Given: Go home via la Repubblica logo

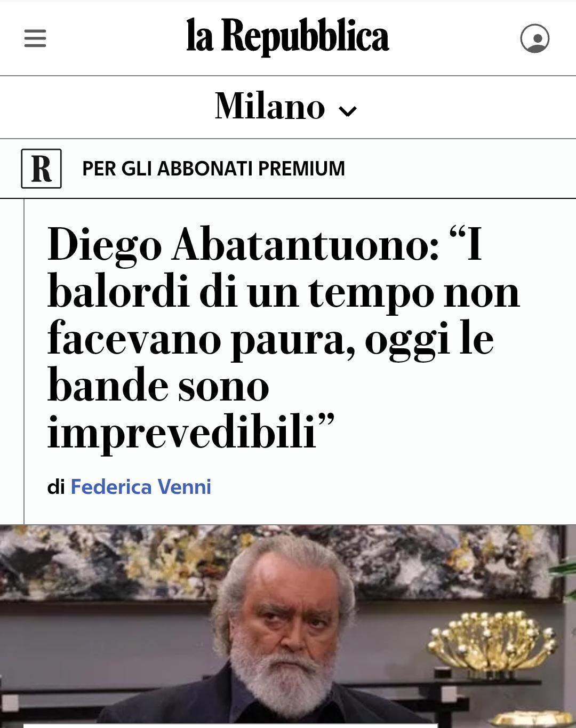Looking at the screenshot, I should point(287,36).
